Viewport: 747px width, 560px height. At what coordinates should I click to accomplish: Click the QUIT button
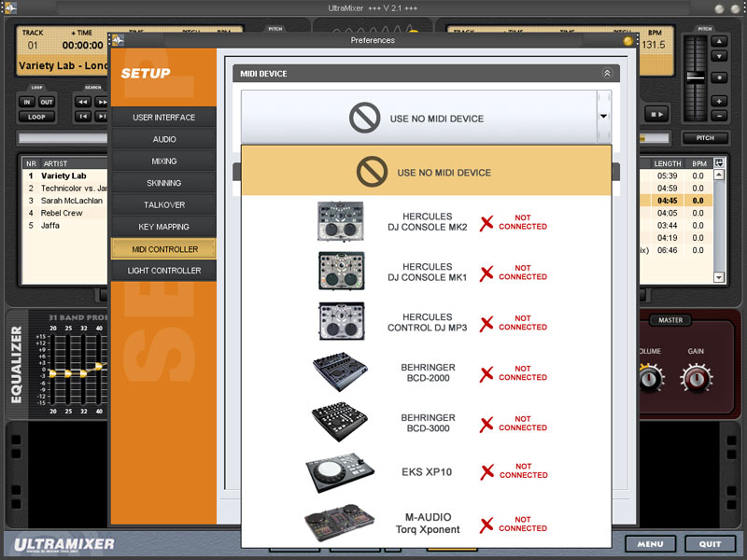[710, 544]
